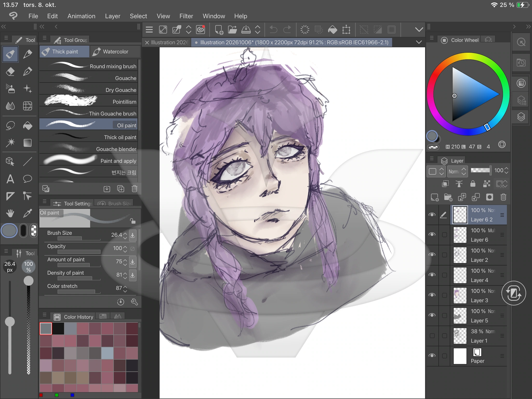Toggle Layer 5 visibility eye
Image resolution: width=532 pixels, height=399 pixels.
point(432,315)
